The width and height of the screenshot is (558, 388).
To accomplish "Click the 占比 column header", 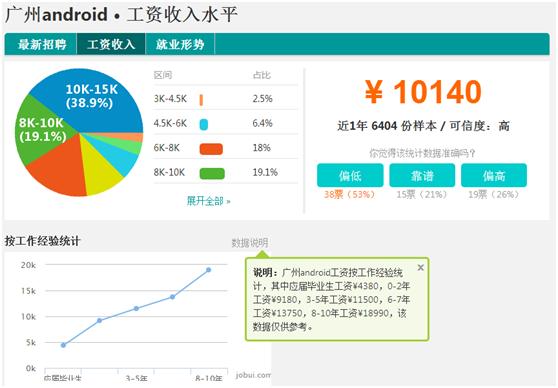I will 262,75.
